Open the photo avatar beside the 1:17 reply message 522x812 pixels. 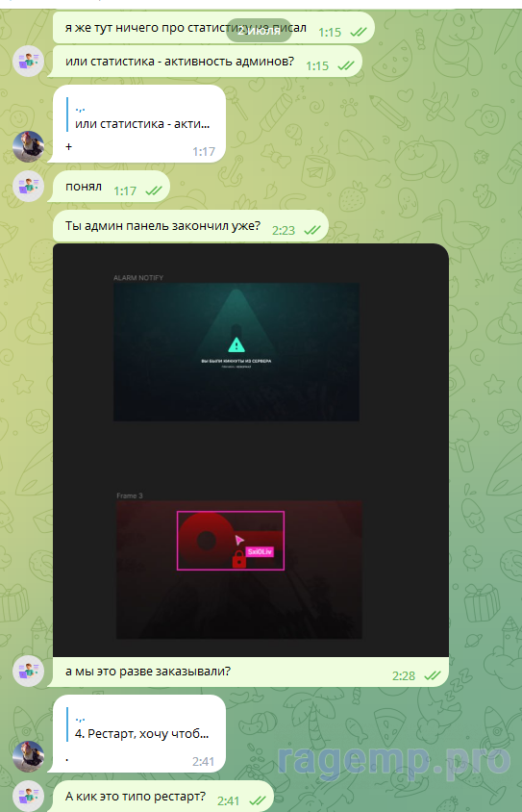(x=28, y=146)
